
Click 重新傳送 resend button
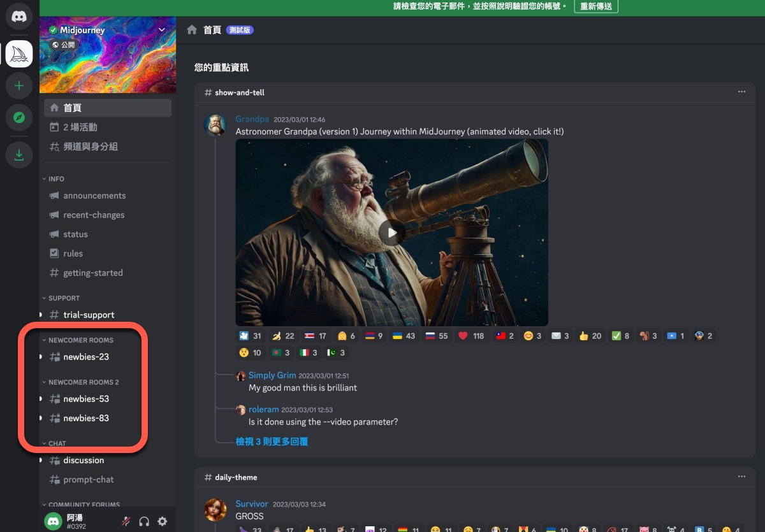[596, 6]
